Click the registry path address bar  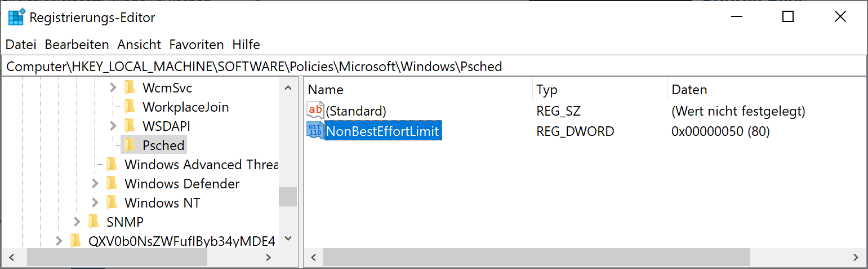[434, 67]
